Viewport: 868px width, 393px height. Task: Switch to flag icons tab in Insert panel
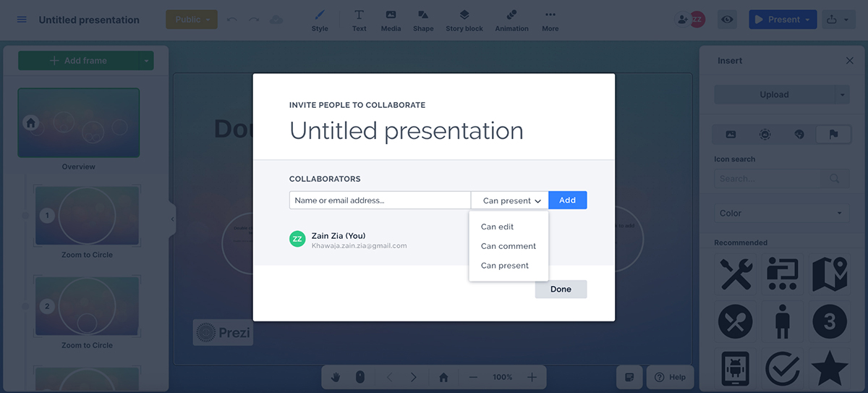[833, 134]
